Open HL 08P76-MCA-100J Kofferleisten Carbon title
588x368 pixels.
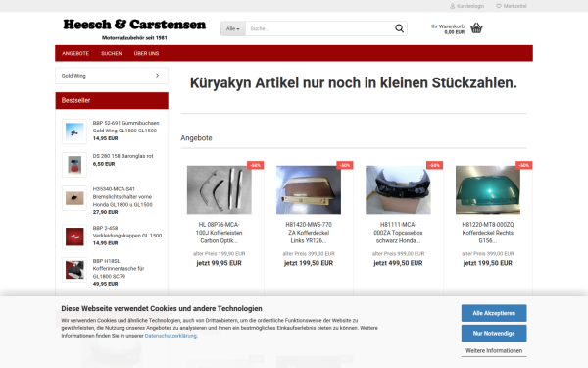click(x=219, y=233)
